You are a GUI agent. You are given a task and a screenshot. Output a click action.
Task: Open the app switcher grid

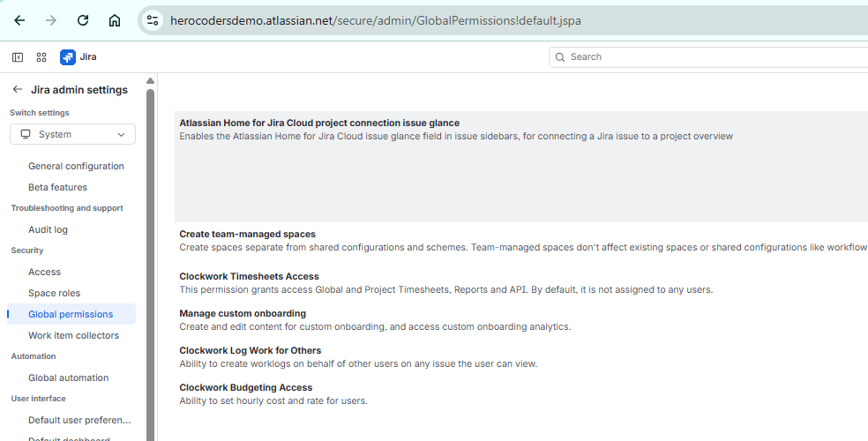pyautogui.click(x=41, y=57)
